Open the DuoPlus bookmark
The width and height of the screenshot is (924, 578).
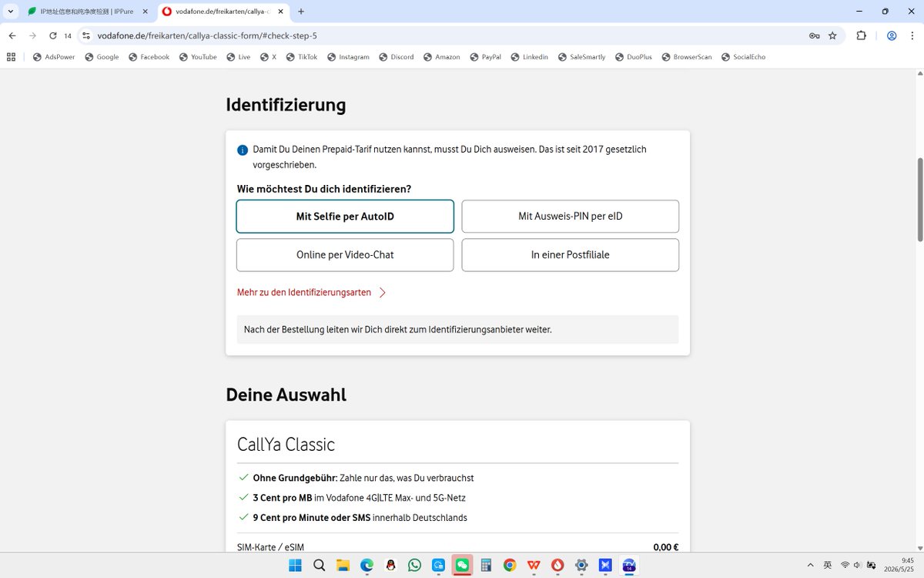pyautogui.click(x=633, y=56)
